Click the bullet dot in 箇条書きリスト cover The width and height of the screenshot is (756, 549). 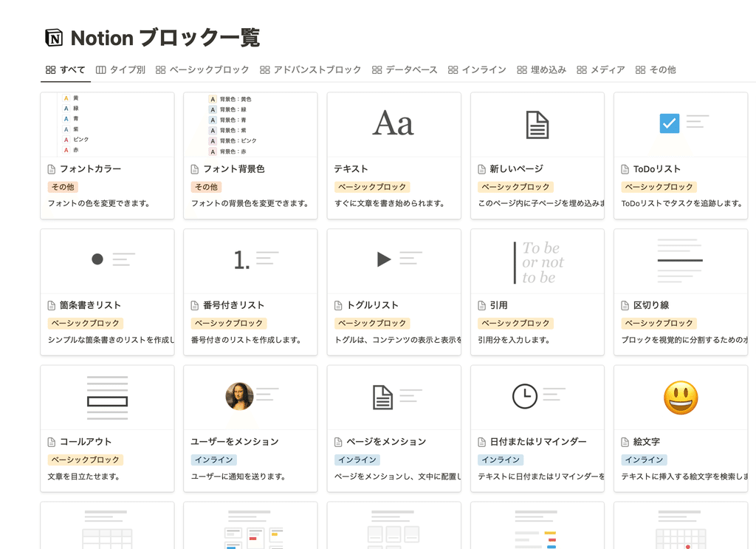pyautogui.click(x=97, y=259)
